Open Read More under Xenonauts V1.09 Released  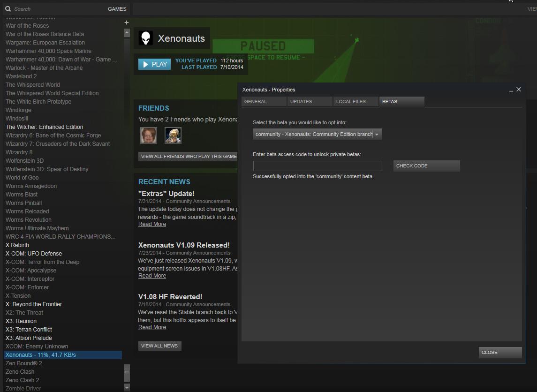[152, 276]
